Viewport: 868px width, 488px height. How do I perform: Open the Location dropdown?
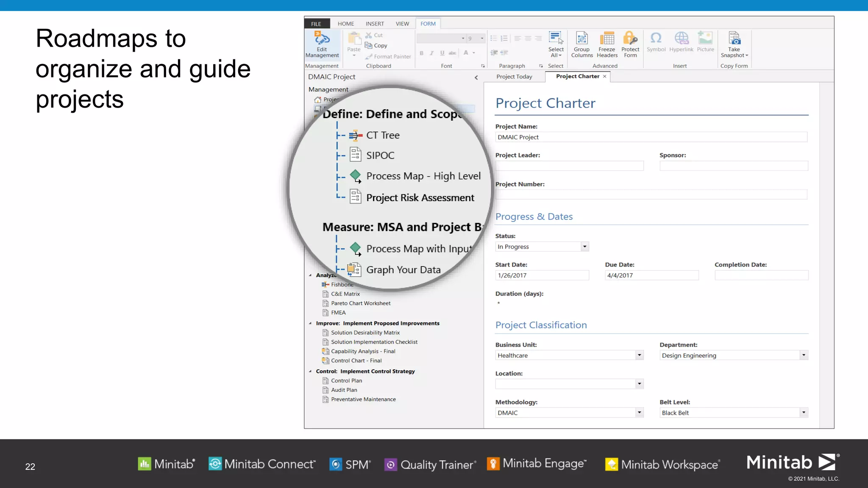point(639,384)
